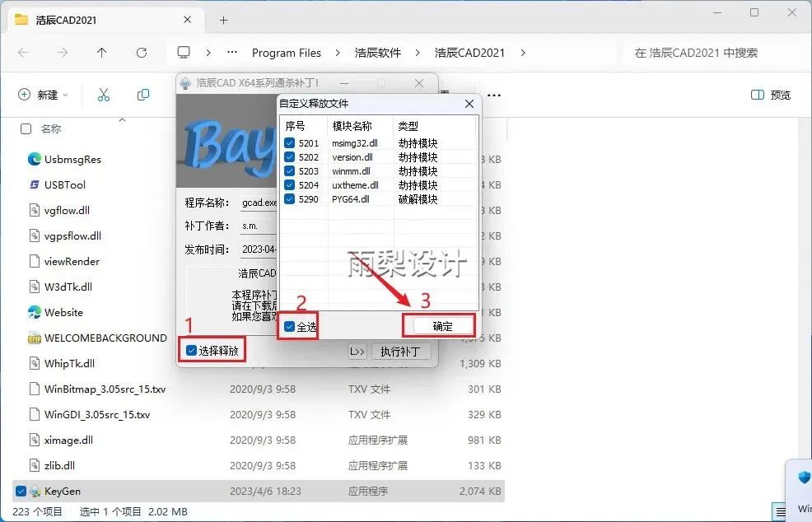The height and width of the screenshot is (522, 812).
Task: Expand the 新建 dropdown menu
Action: [x=43, y=95]
